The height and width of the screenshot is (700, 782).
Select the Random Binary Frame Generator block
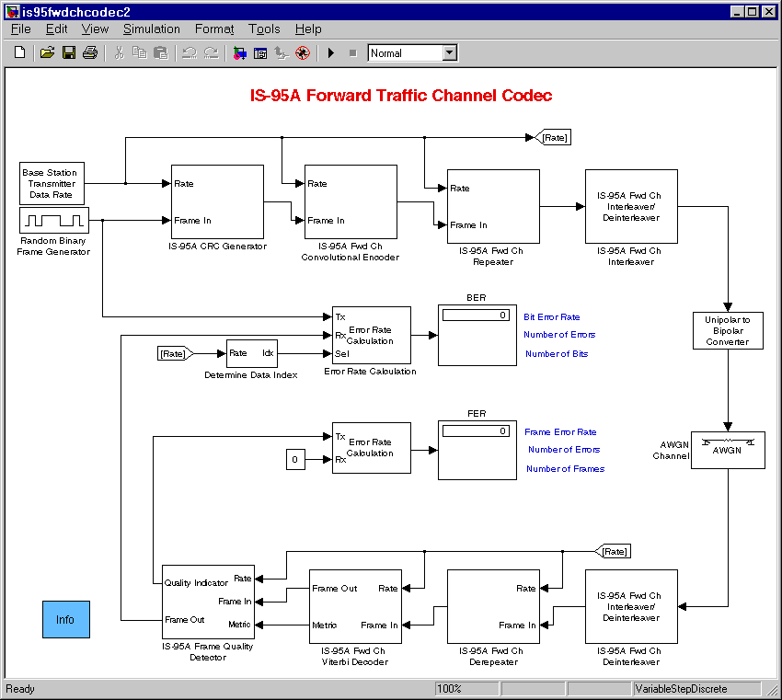click(x=54, y=220)
